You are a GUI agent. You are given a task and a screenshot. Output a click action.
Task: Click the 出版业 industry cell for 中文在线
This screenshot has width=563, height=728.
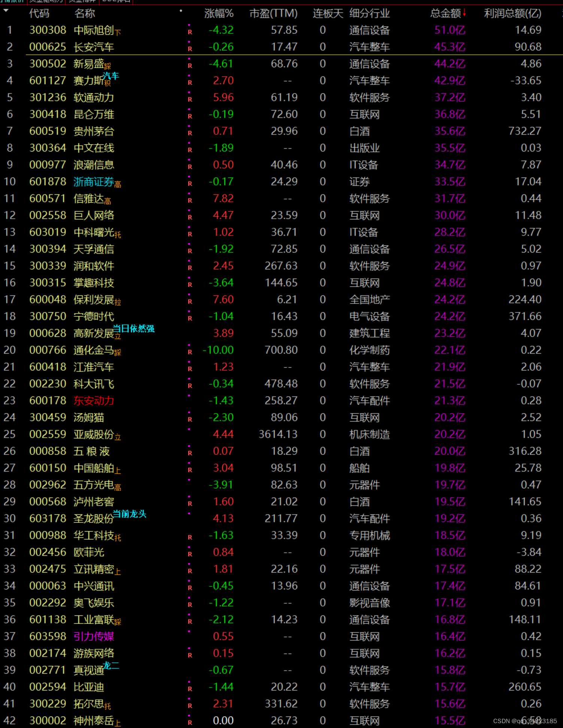pos(364,148)
